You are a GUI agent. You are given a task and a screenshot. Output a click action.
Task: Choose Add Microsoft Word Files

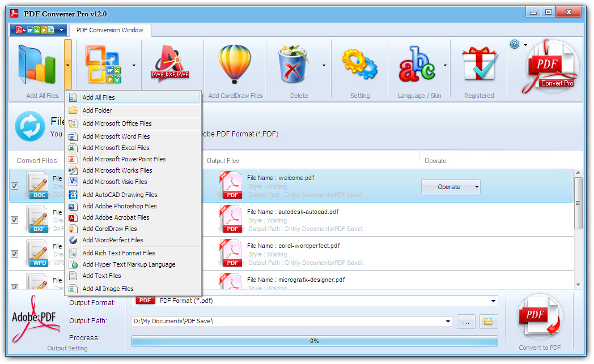[133, 136]
